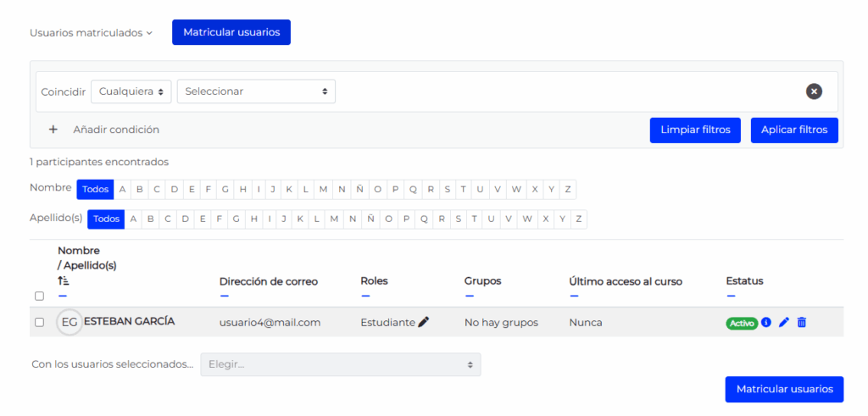The width and height of the screenshot is (868, 416).
Task: Remove filter condition with the X icon
Action: tap(814, 92)
